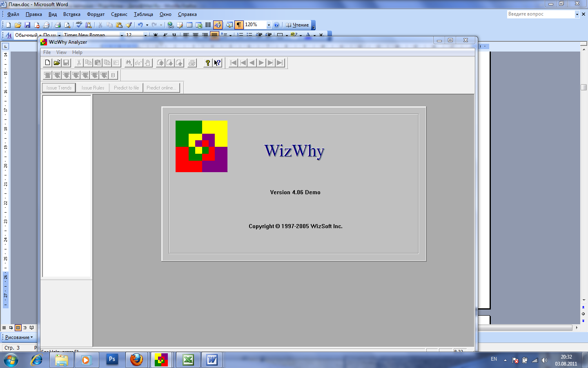Click New file icon in WizWhy toolbar

click(47, 63)
